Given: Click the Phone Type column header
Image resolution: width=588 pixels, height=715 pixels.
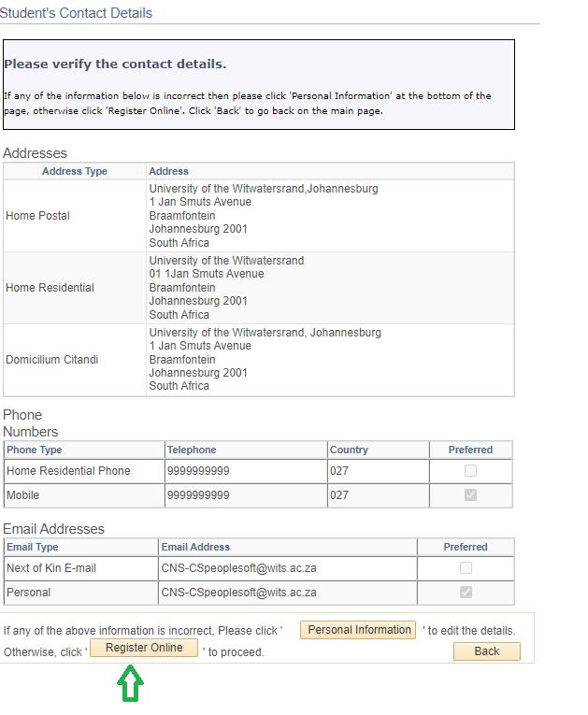Looking at the screenshot, I should [35, 450].
